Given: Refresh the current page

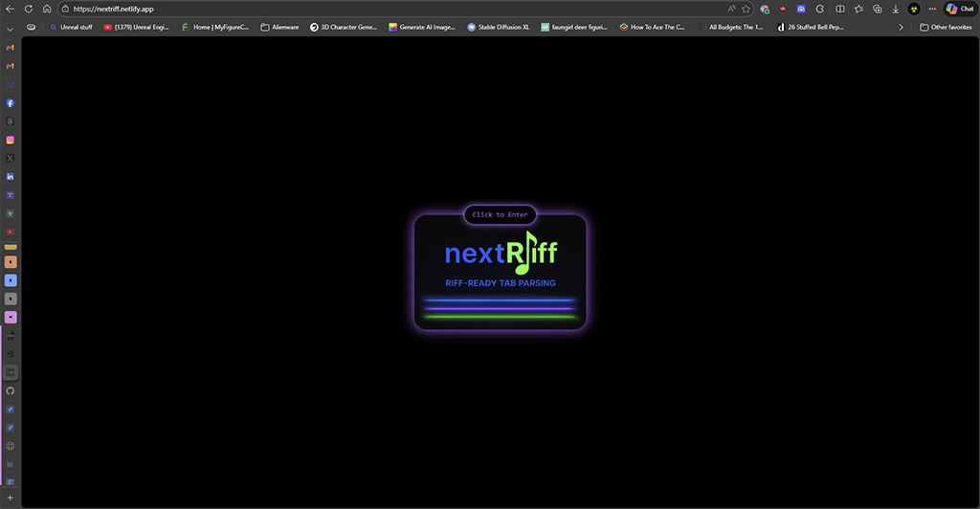Looking at the screenshot, I should pos(28,9).
